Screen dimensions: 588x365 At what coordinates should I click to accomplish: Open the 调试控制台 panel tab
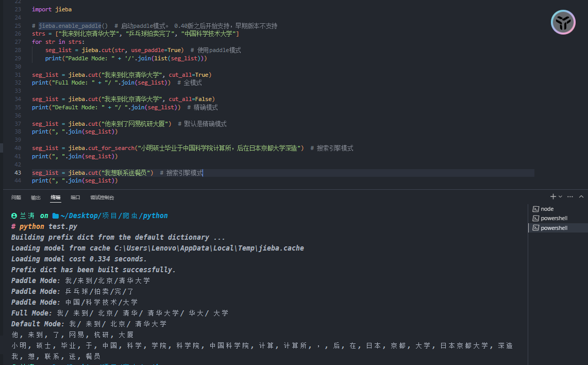pos(102,197)
